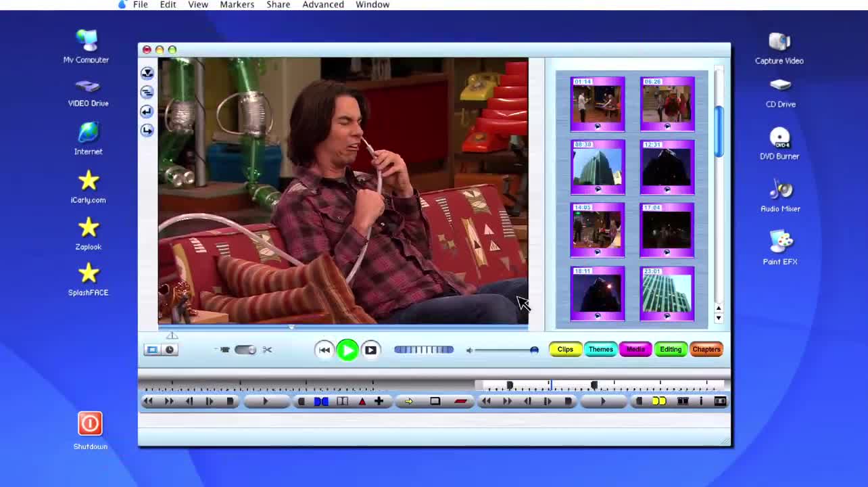Select the 23:01 clip thumbnail
This screenshot has height=487, width=868.
click(667, 294)
